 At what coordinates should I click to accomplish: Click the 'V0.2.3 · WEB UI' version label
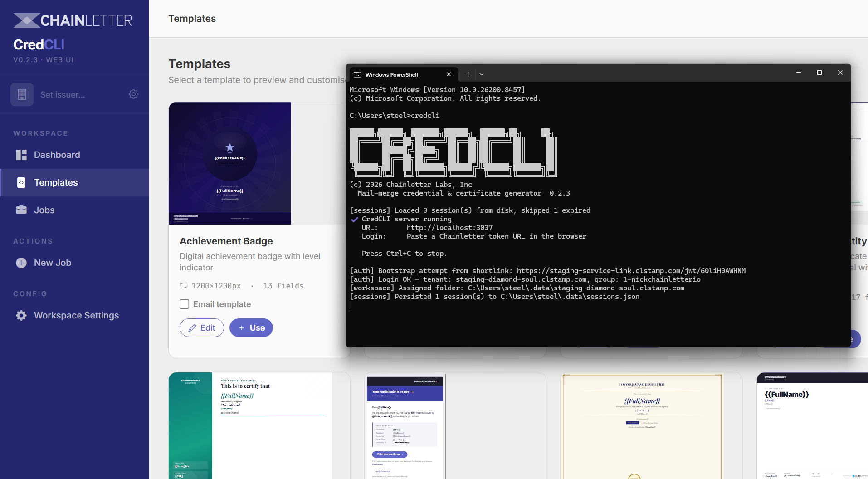44,60
